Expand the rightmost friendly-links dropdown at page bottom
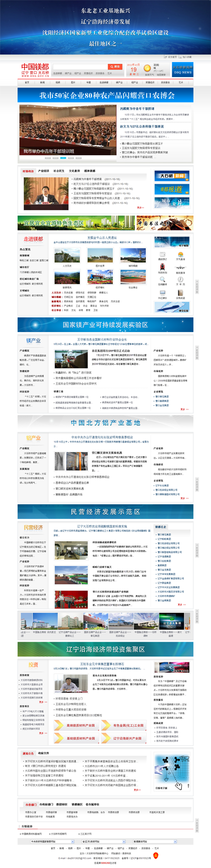The image size is (211, 868). pyautogui.click(x=154, y=841)
